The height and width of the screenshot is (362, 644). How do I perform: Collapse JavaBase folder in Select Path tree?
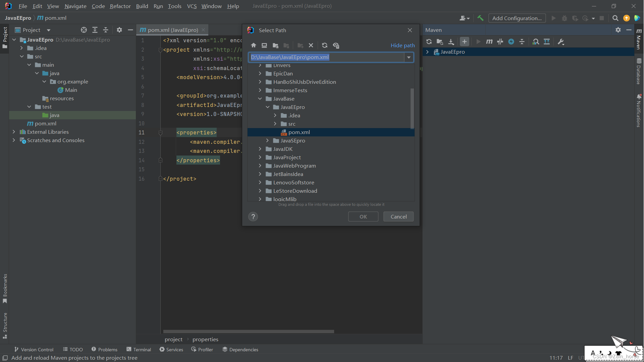tap(260, 99)
